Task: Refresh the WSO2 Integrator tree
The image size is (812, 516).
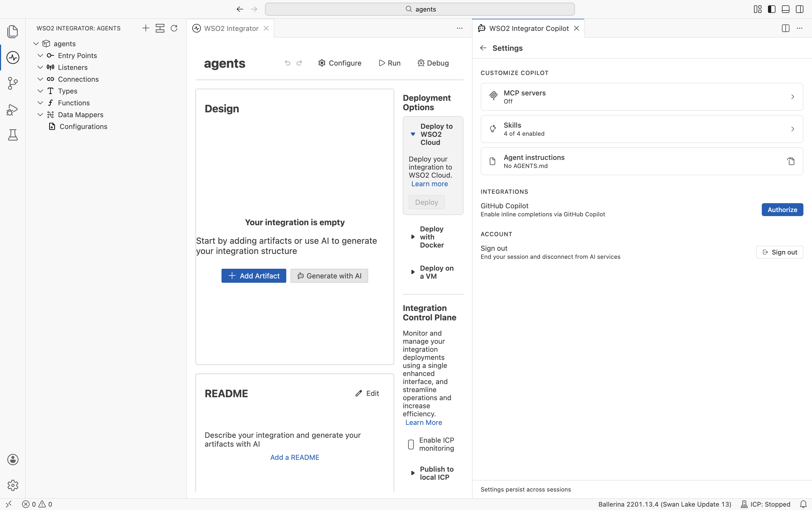Action: tap(174, 28)
